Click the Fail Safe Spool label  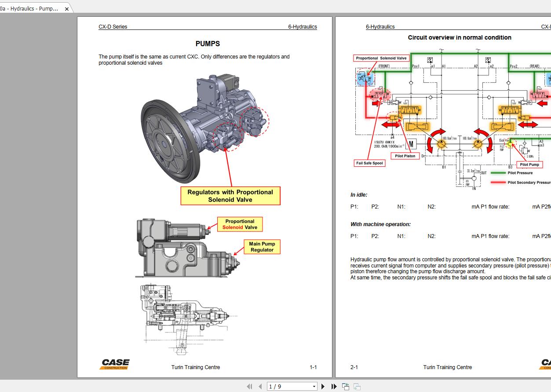point(369,163)
